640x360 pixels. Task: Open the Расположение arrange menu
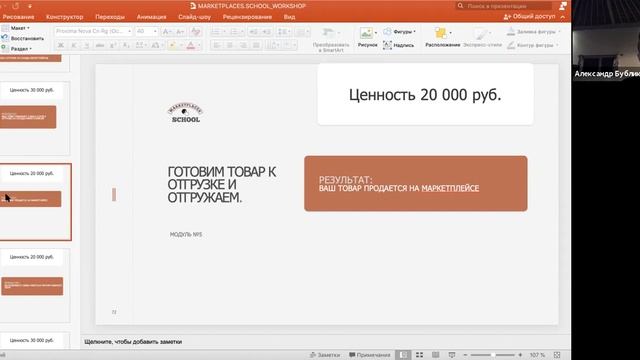click(442, 38)
